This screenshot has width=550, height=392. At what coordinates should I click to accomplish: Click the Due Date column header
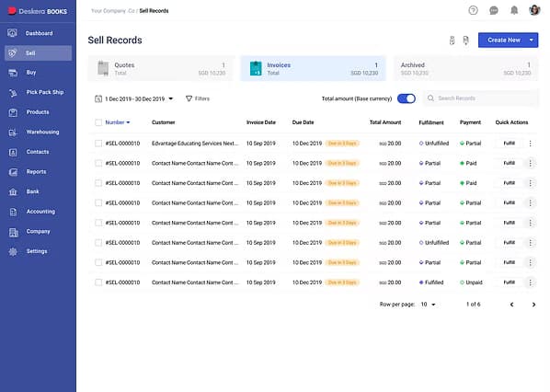[x=304, y=122]
